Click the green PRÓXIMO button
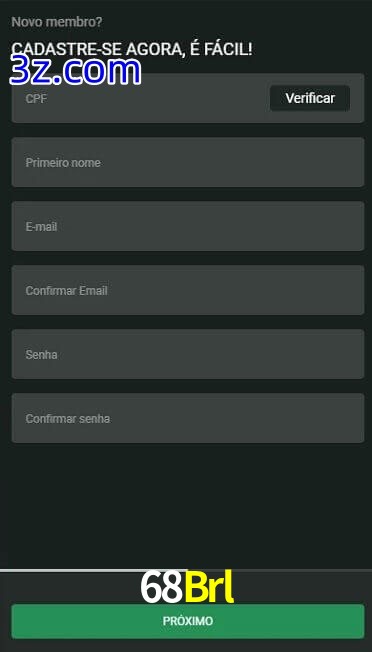 (188, 621)
